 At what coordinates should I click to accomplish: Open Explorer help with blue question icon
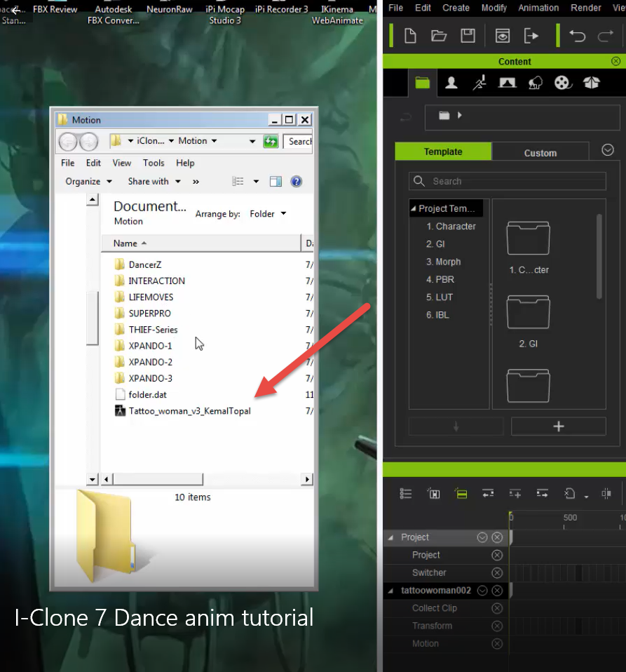[296, 182]
